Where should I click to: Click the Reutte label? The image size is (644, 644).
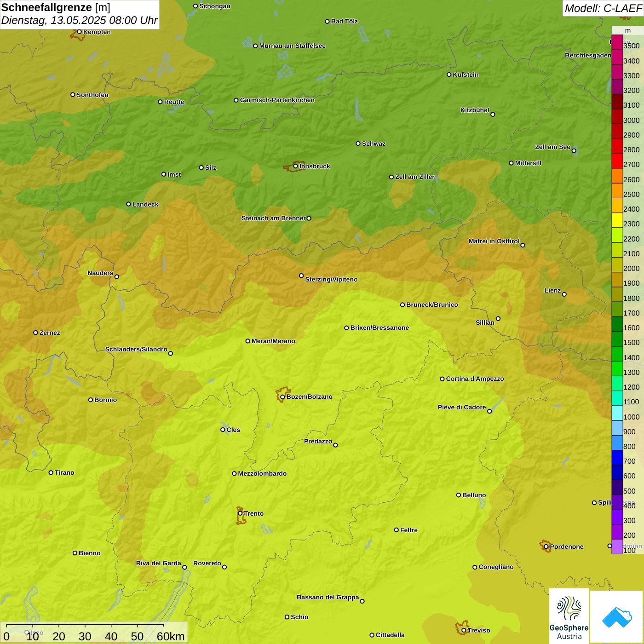174,102
